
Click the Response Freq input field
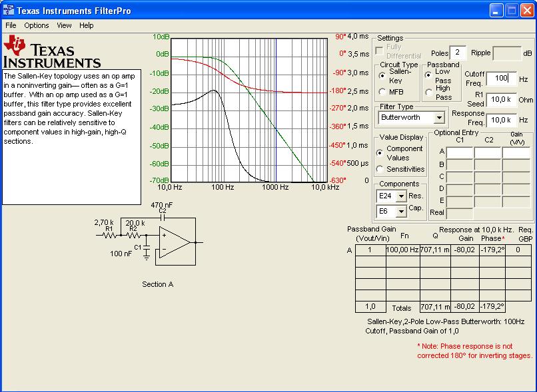pyautogui.click(x=501, y=120)
